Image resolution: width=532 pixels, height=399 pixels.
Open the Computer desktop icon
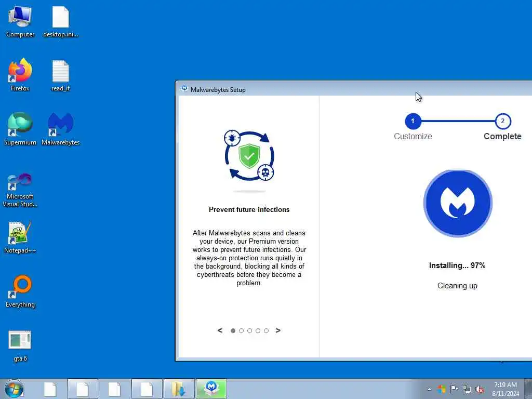[x=20, y=22]
